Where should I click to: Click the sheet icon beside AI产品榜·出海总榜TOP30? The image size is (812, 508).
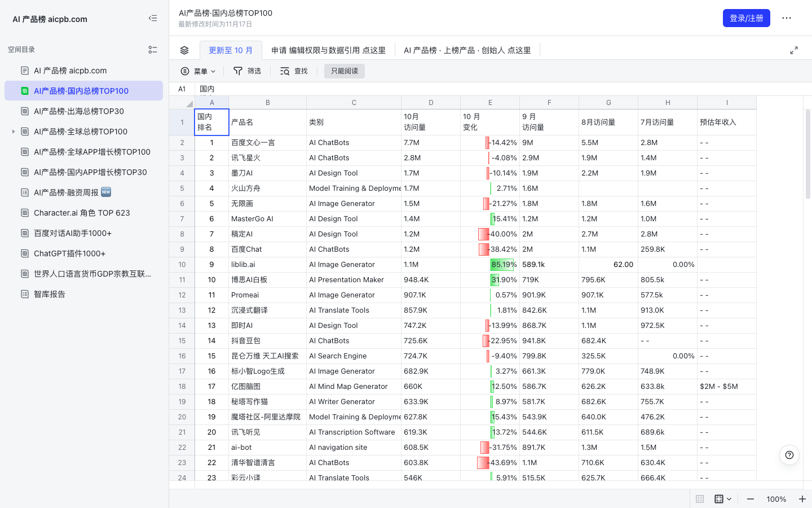(x=25, y=111)
